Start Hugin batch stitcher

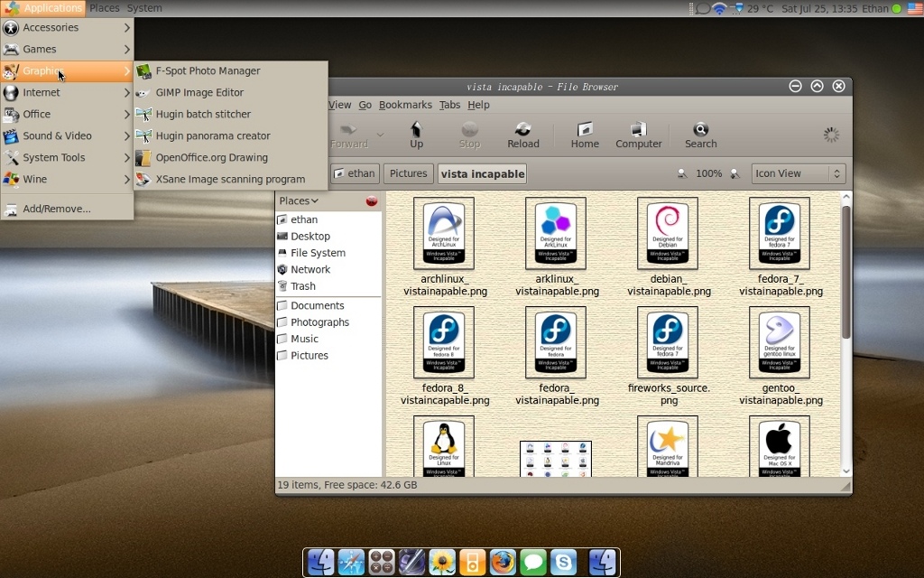coord(230,115)
